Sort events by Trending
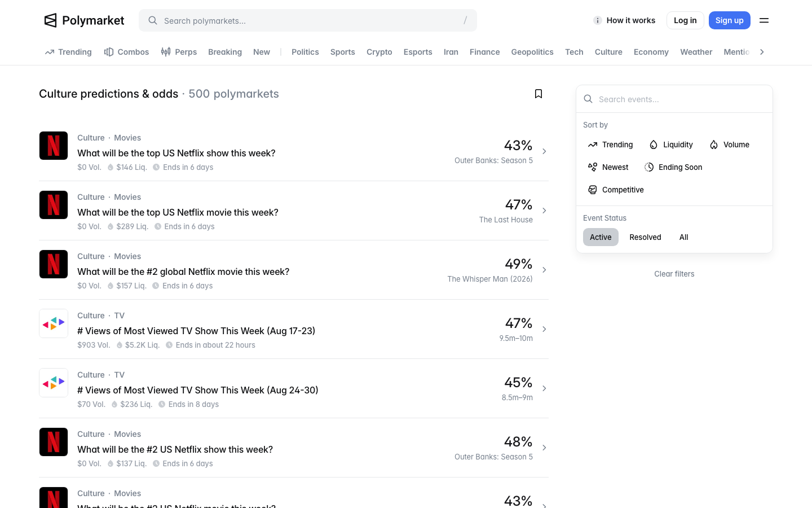Viewport: 812px width, 508px height. (x=610, y=144)
